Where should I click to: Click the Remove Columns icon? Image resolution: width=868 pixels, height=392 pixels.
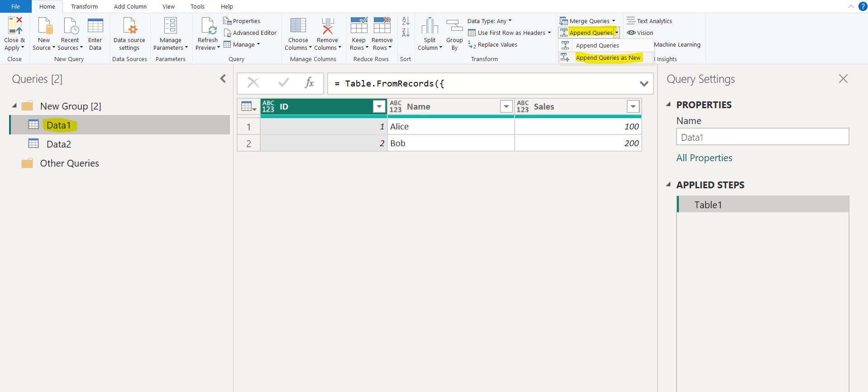tap(327, 26)
